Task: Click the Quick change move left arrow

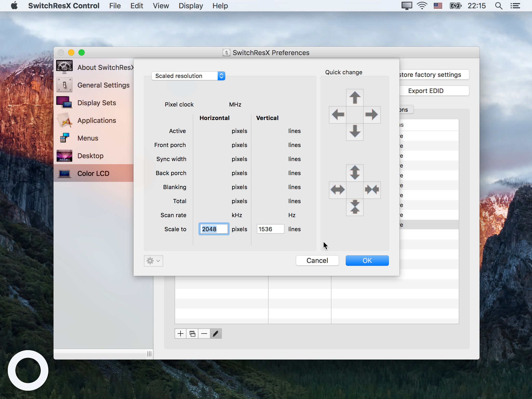Action: (338, 115)
